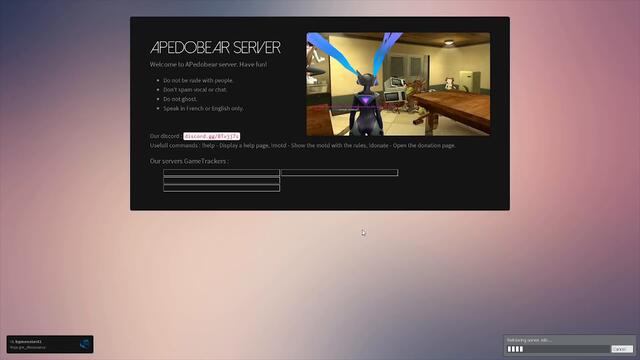Cancel the server info retrieval

[x=622, y=349]
